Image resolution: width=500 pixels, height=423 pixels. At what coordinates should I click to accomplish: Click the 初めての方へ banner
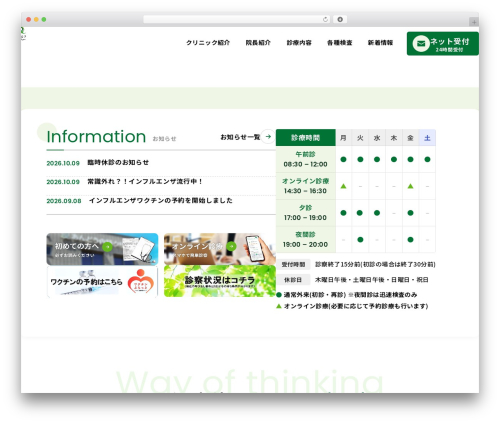[x=102, y=249]
